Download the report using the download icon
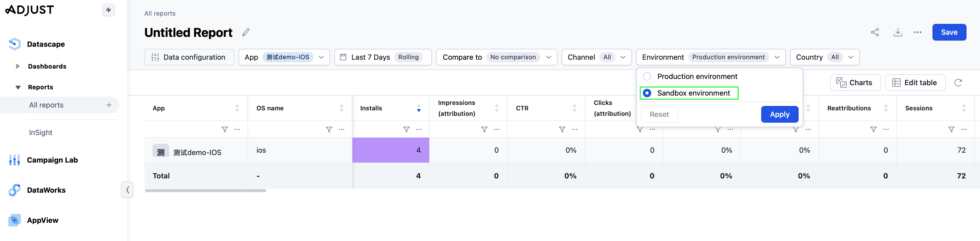980x241 pixels. pos(897,32)
